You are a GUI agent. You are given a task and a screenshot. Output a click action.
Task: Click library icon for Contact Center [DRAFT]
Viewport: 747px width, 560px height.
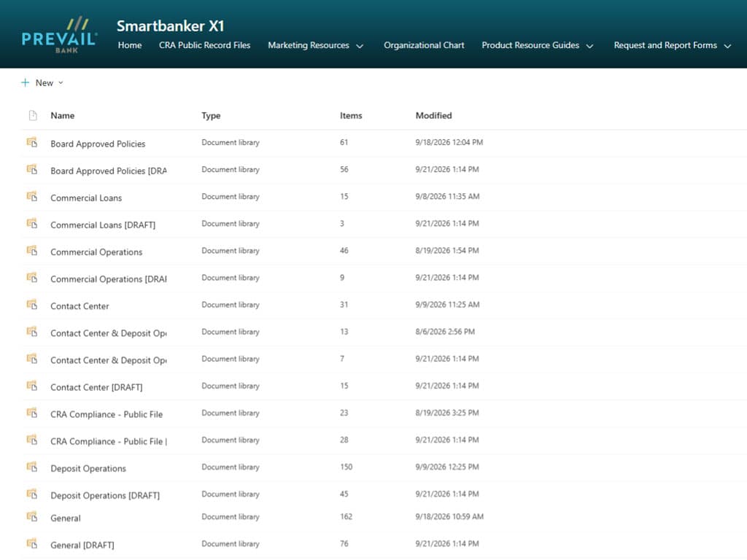pyautogui.click(x=32, y=386)
